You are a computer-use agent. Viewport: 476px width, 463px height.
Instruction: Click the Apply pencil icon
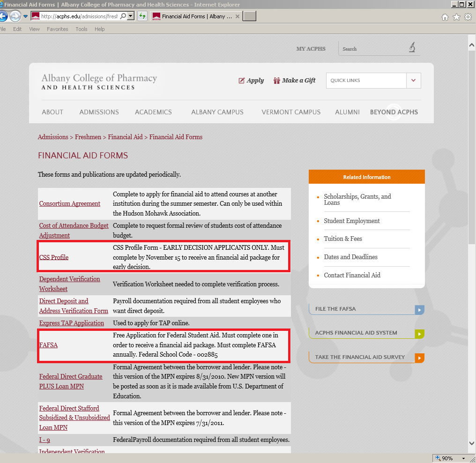[x=242, y=81]
